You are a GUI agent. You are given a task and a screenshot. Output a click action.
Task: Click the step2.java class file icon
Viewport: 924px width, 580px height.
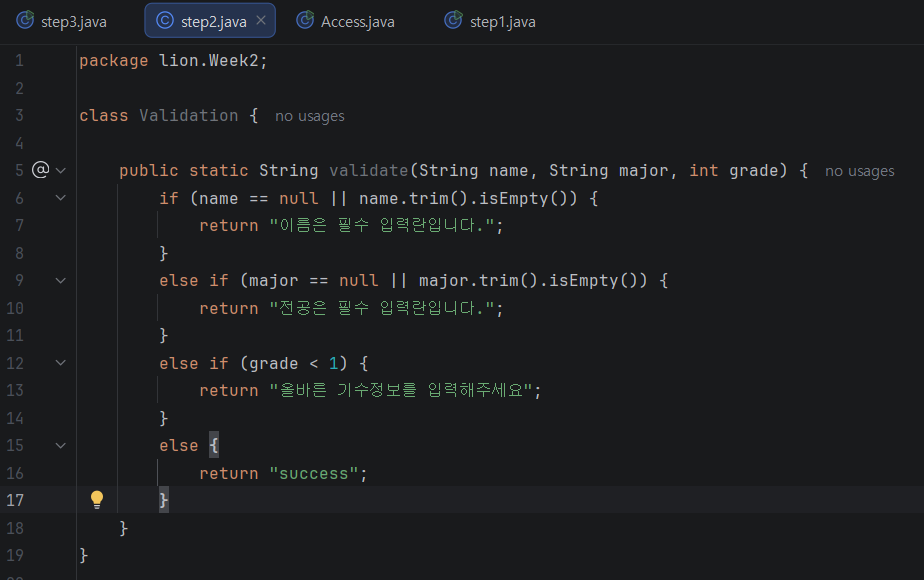pos(164,21)
